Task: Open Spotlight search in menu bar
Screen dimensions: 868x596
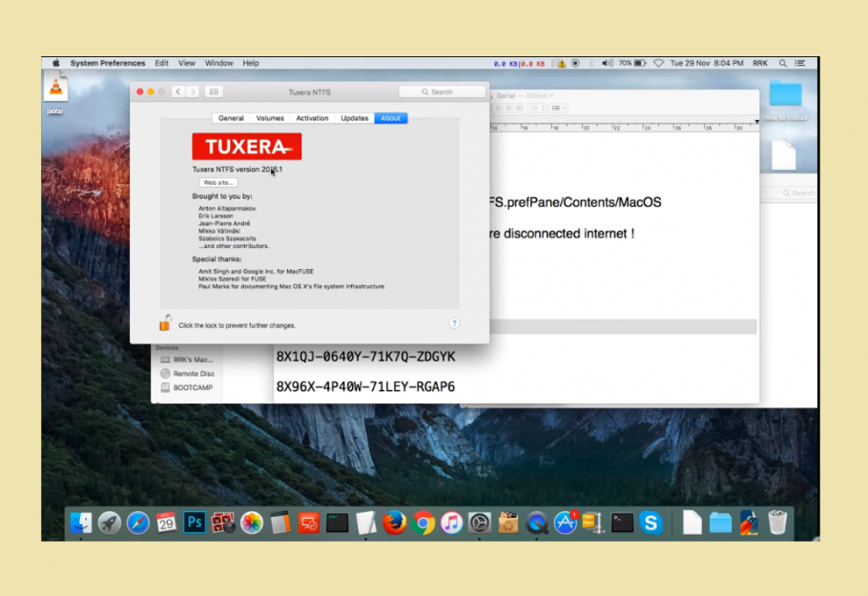Action: [783, 63]
